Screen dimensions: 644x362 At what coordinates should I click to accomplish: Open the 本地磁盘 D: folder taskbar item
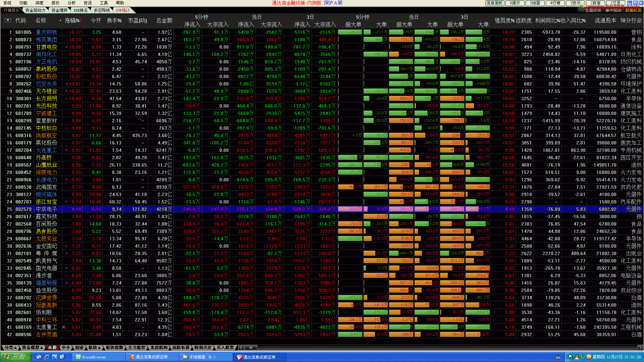point(206,357)
